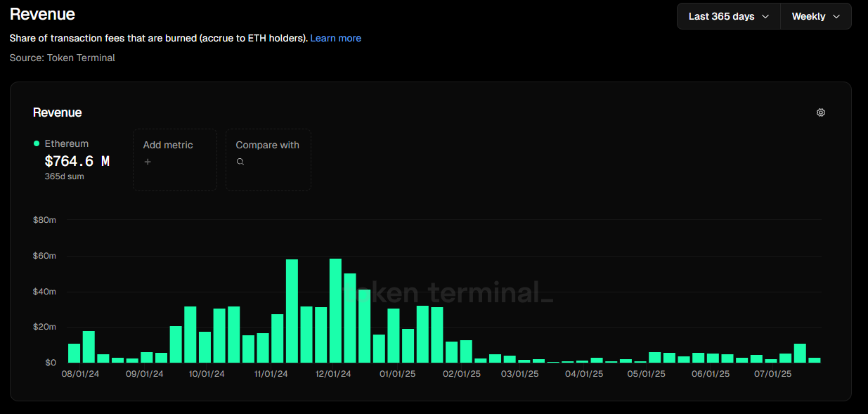Click the 01/01/25 x-axis date

[x=398, y=374]
